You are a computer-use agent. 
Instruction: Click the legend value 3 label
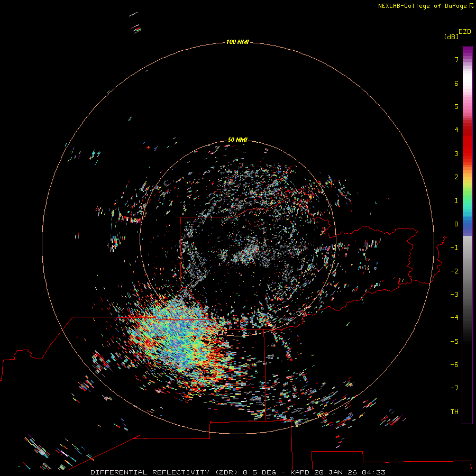point(456,153)
